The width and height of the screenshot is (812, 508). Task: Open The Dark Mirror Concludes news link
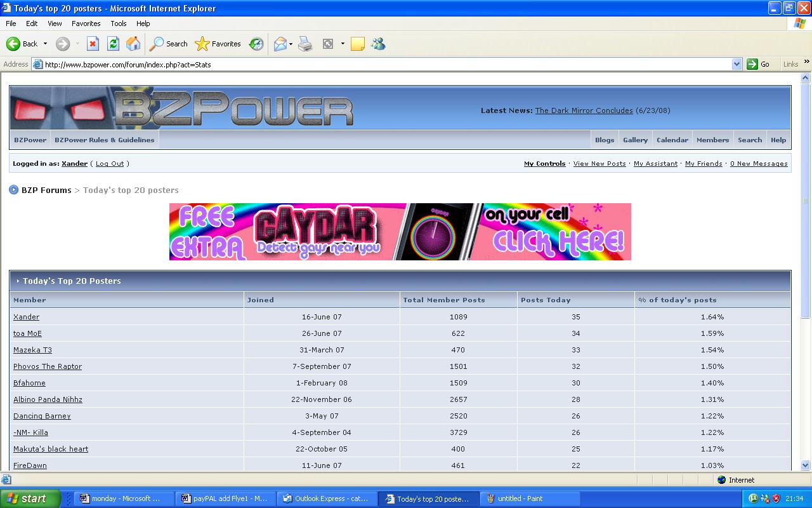(x=584, y=110)
